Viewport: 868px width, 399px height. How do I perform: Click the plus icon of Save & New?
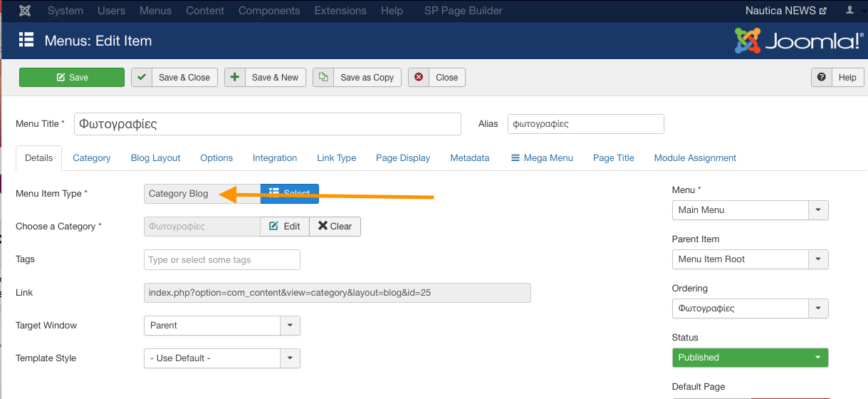click(236, 77)
